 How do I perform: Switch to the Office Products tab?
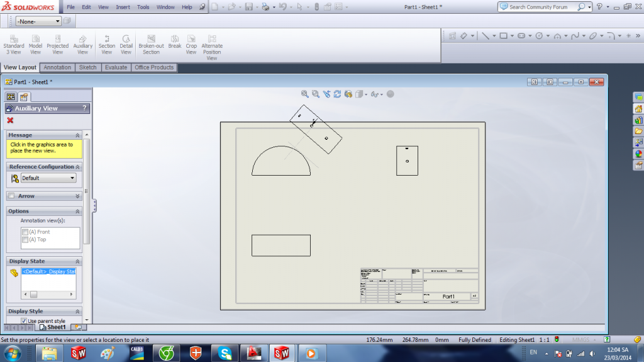[x=154, y=67]
